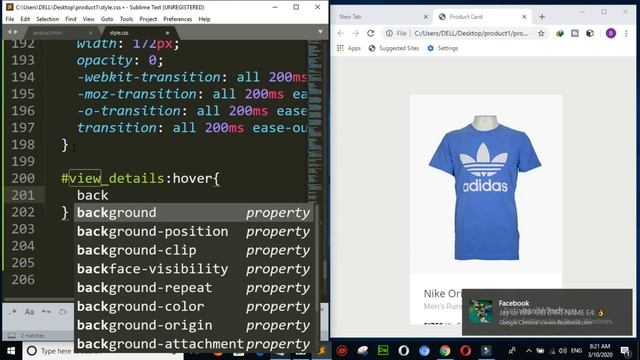Go forward in Chrome
This screenshot has height=360, width=640.
356,33
